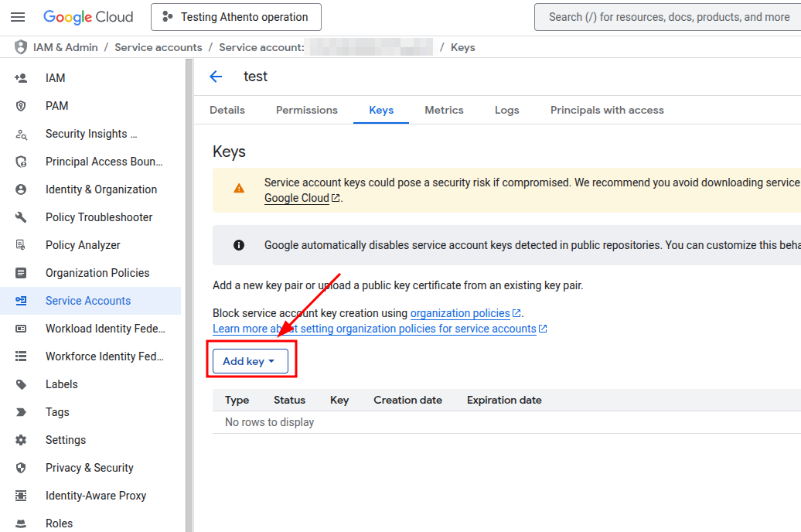Viewport: 801px width, 532px height.
Task: Open the Google Cloud external link
Action: pos(297,198)
